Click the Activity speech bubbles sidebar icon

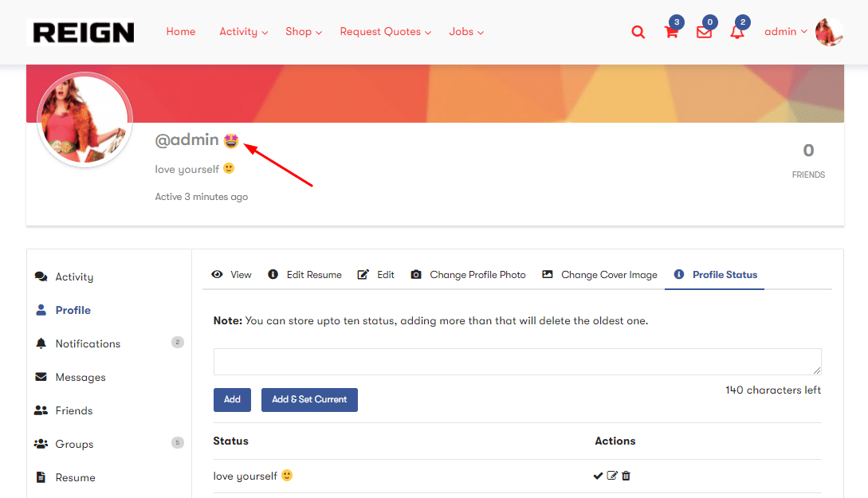pyautogui.click(x=41, y=276)
